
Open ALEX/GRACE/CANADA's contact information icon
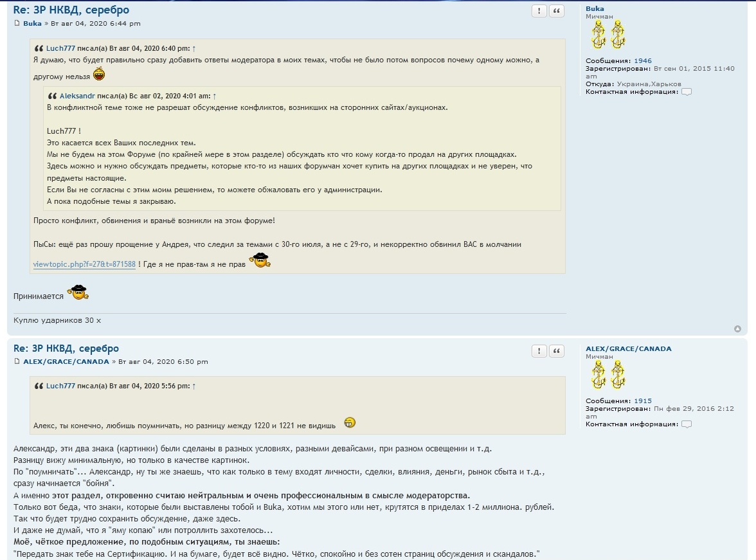[x=687, y=424]
